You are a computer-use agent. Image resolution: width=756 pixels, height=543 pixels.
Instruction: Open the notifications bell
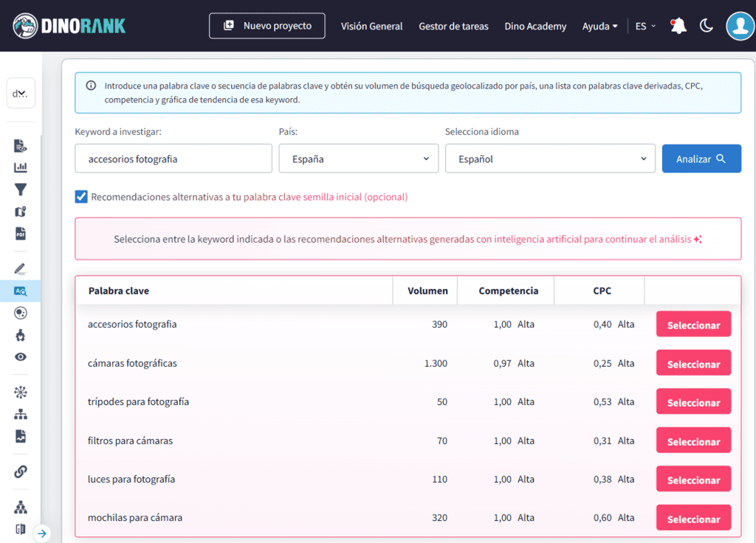[678, 24]
